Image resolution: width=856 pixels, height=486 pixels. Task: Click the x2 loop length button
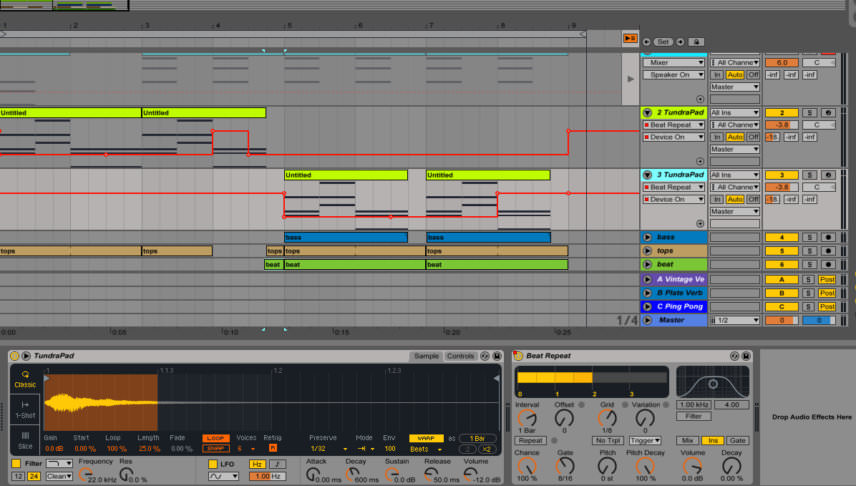[486, 449]
